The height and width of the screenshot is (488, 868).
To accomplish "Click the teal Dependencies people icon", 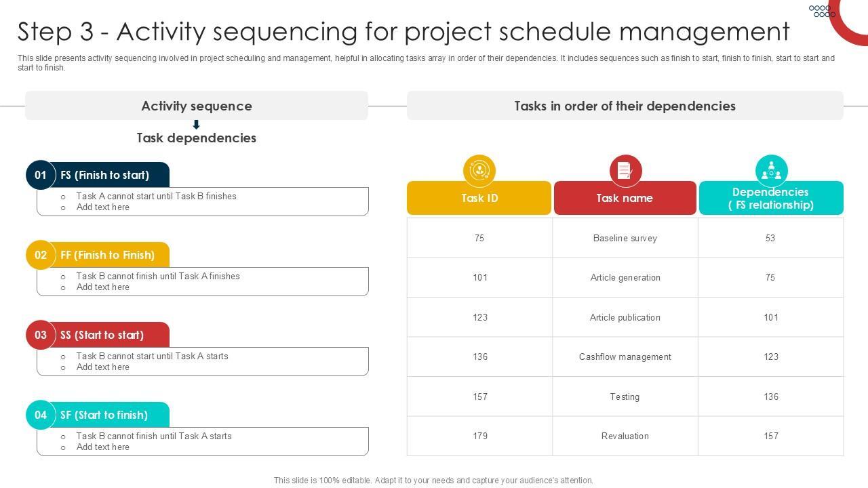I will tap(771, 170).
